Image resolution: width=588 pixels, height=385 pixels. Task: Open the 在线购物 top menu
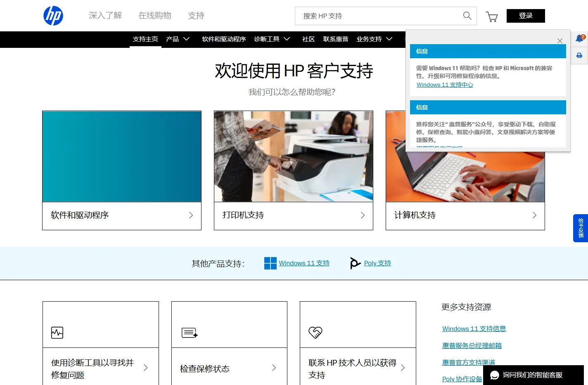point(155,16)
